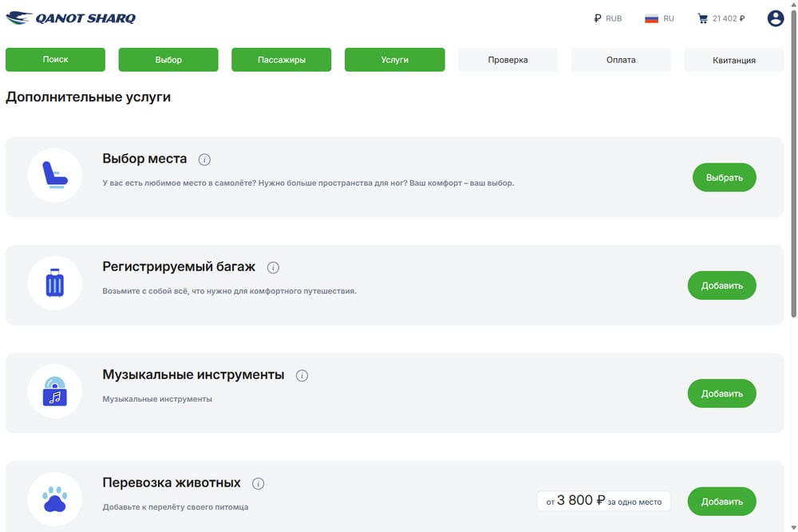Open the Проверка step tab

click(508, 60)
